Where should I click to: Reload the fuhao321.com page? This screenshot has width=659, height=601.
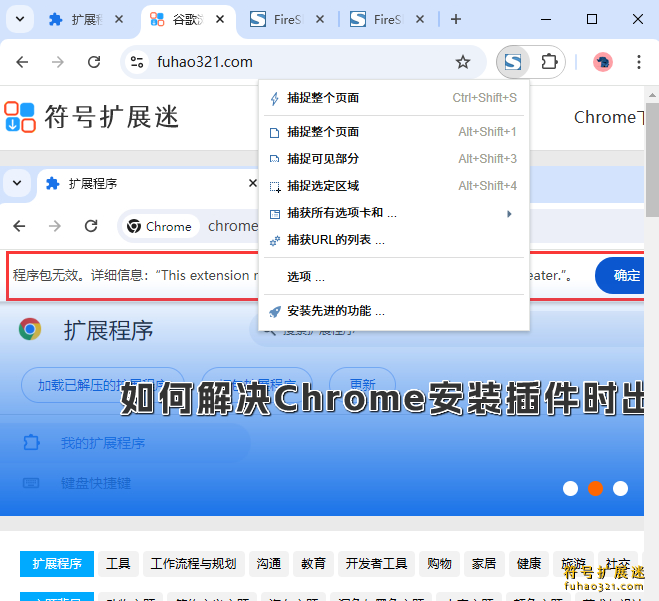pos(94,62)
